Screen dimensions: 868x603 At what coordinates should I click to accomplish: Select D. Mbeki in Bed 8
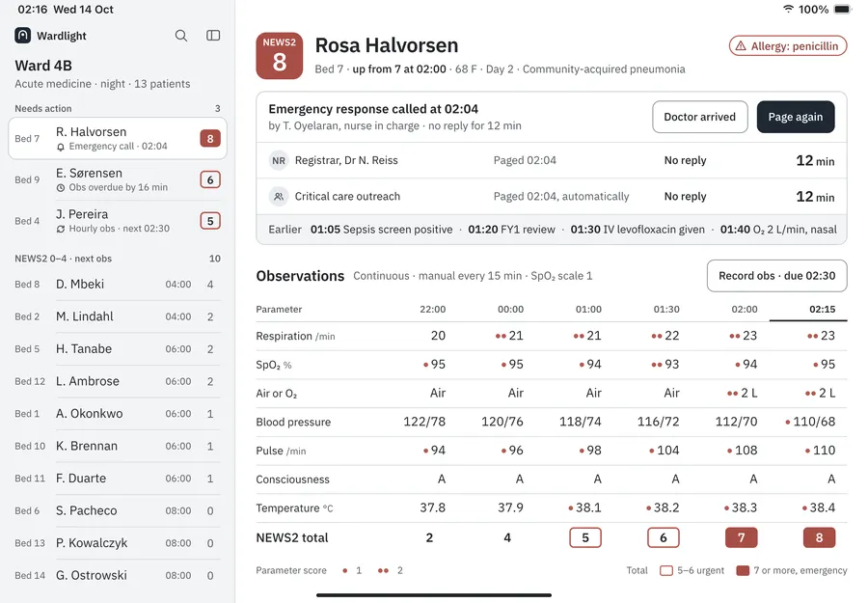pos(118,284)
